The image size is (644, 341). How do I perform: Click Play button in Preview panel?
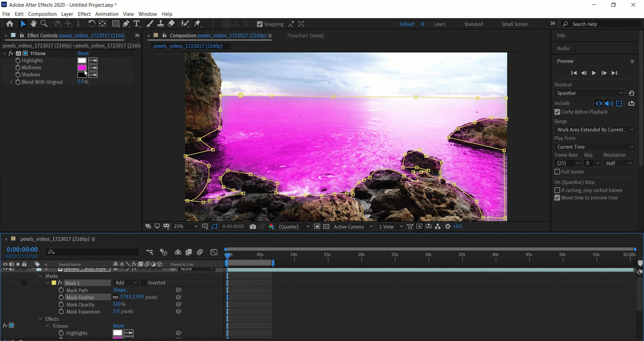(594, 73)
